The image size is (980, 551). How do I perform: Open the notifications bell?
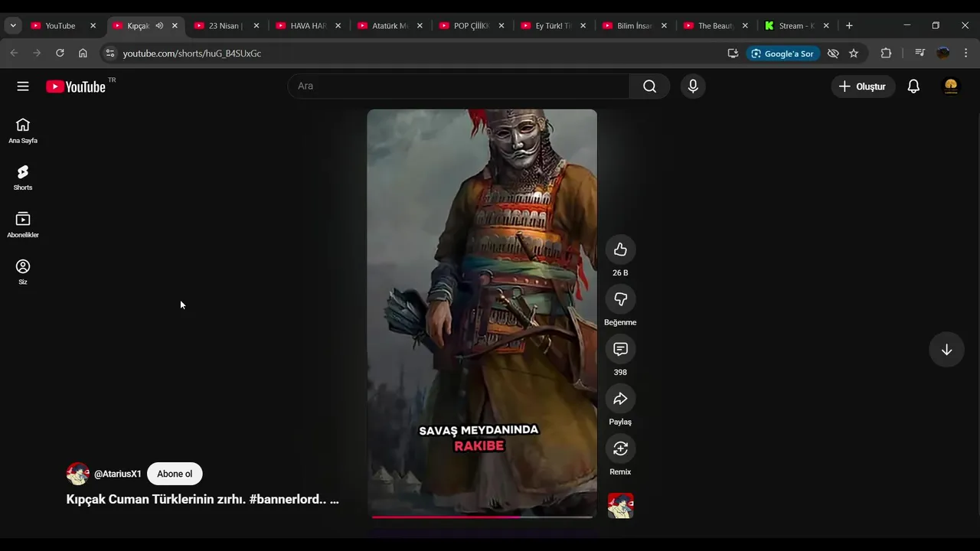click(x=913, y=86)
